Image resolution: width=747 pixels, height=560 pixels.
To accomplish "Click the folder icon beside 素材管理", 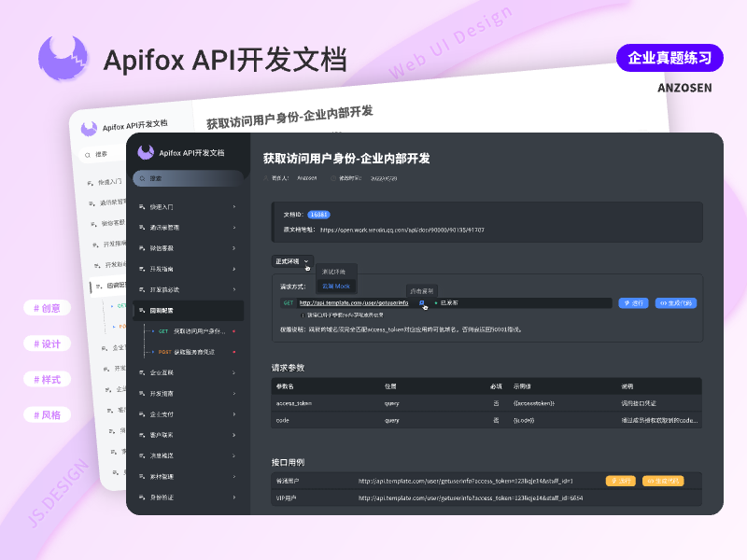I will coord(142,477).
